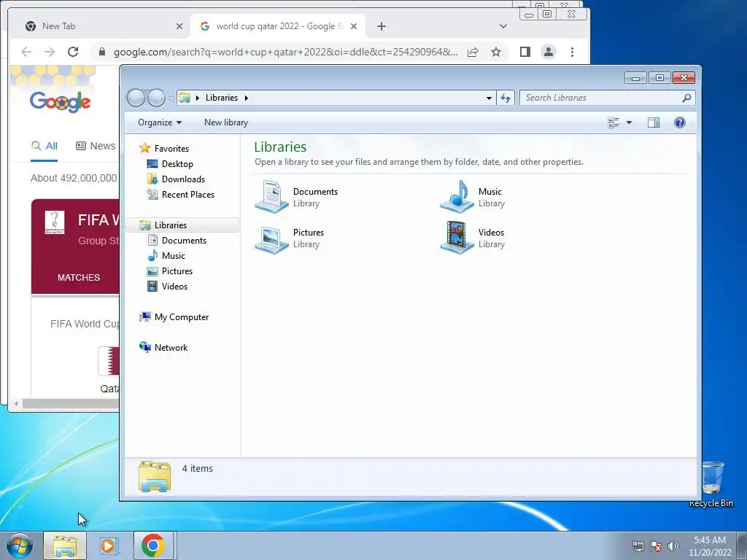The image size is (747, 560).
Task: Select Desktop under Favorites
Action: tap(177, 164)
